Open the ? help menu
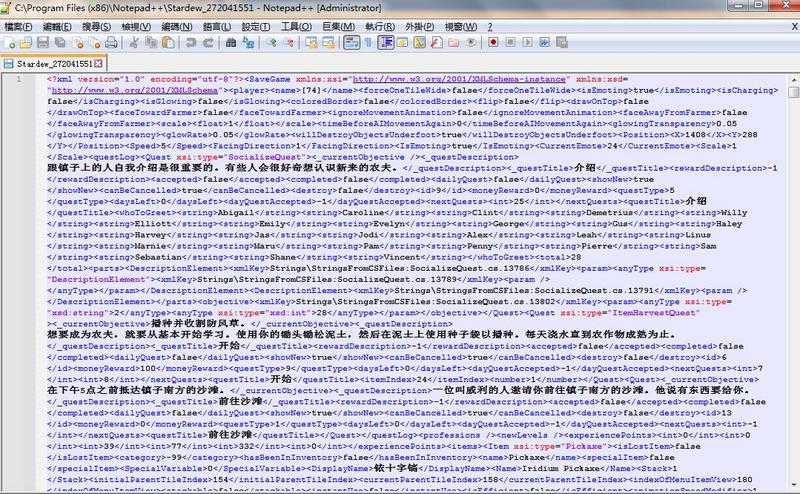Screen dimensions: 800x494 click(x=490, y=27)
